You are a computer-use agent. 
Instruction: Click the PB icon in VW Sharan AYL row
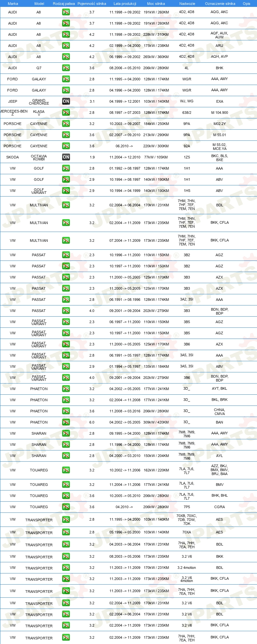(66, 456)
